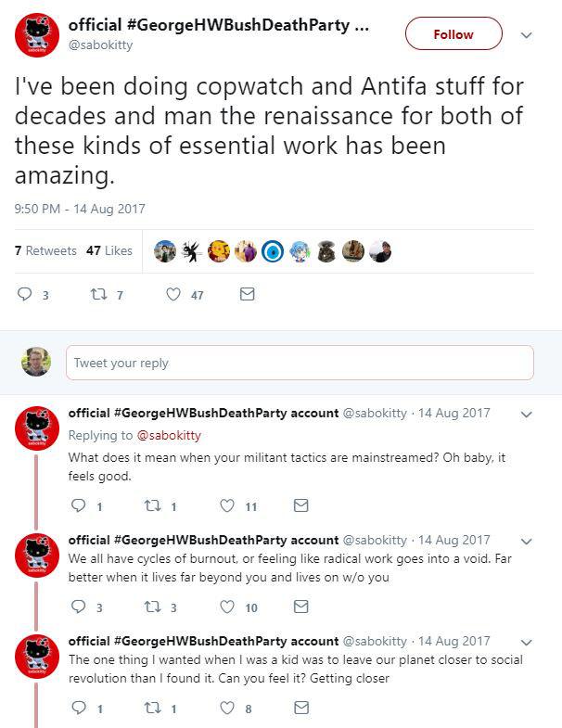
Task: Reply to the burnout cycles tweet
Action: [x=79, y=607]
